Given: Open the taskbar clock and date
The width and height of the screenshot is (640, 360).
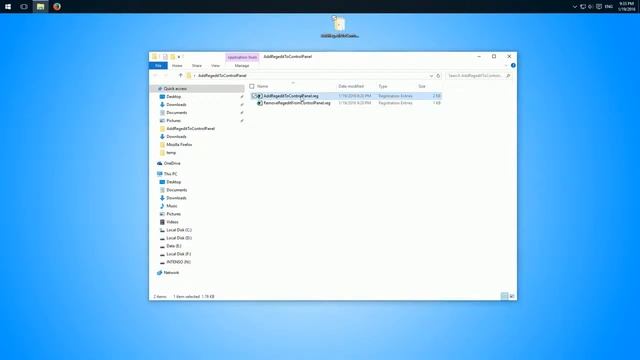Looking at the screenshot, I should [x=627, y=7].
